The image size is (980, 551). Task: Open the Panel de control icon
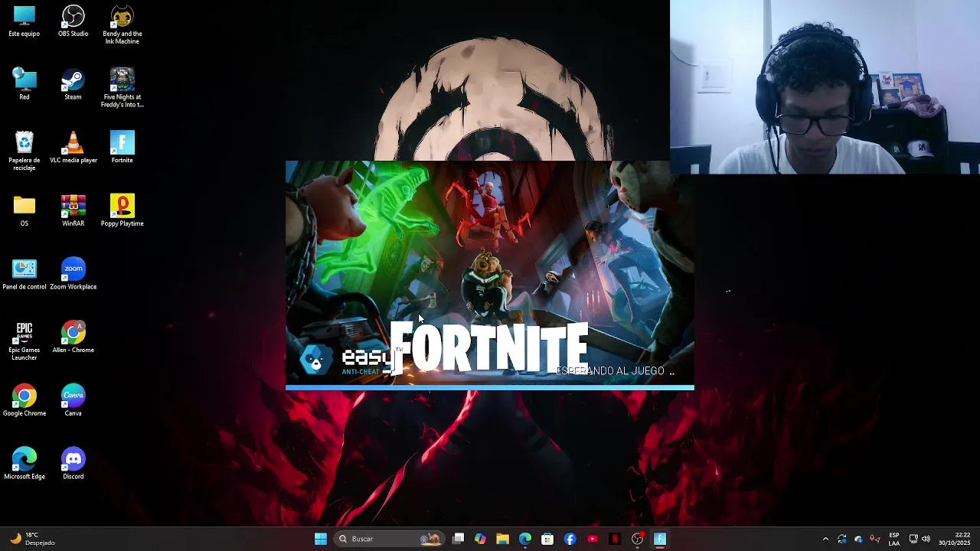point(24,274)
